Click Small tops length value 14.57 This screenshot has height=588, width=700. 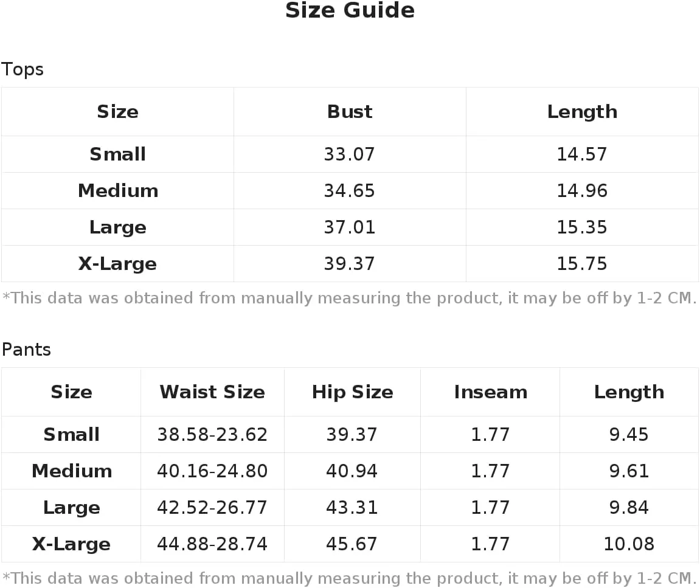581,154
